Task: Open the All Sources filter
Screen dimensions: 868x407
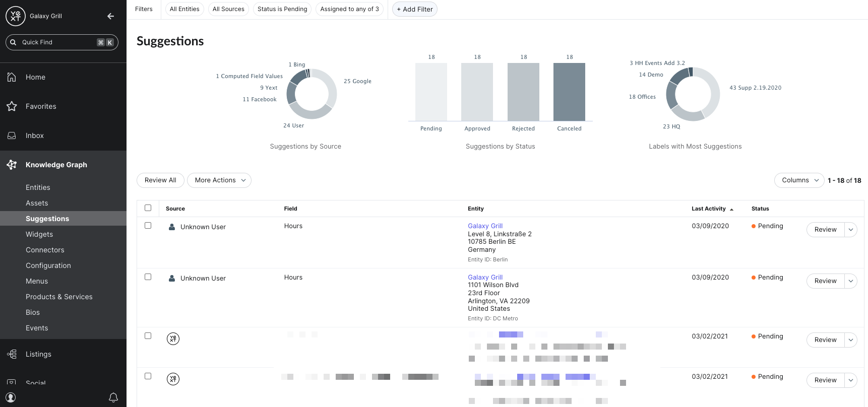Action: point(228,9)
